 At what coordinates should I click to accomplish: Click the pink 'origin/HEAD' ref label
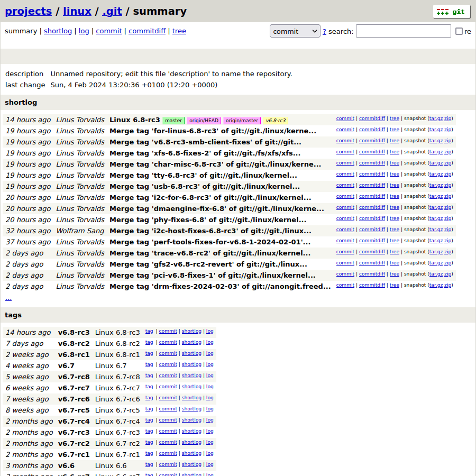pos(204,121)
